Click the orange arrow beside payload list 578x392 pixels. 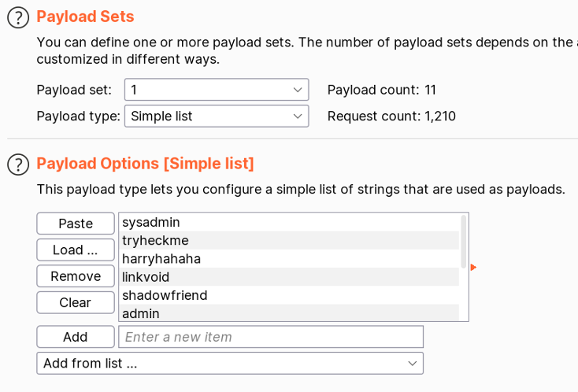[x=474, y=267]
